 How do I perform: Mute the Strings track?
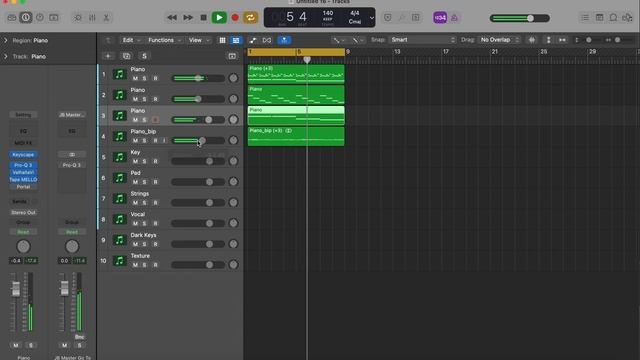pyautogui.click(x=135, y=203)
